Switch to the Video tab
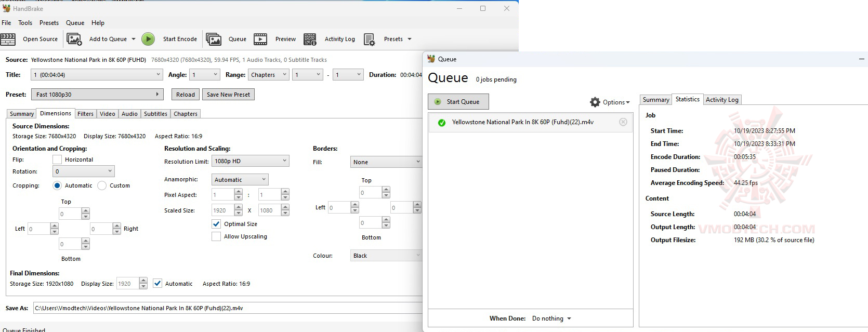The image size is (868, 332). (x=108, y=114)
